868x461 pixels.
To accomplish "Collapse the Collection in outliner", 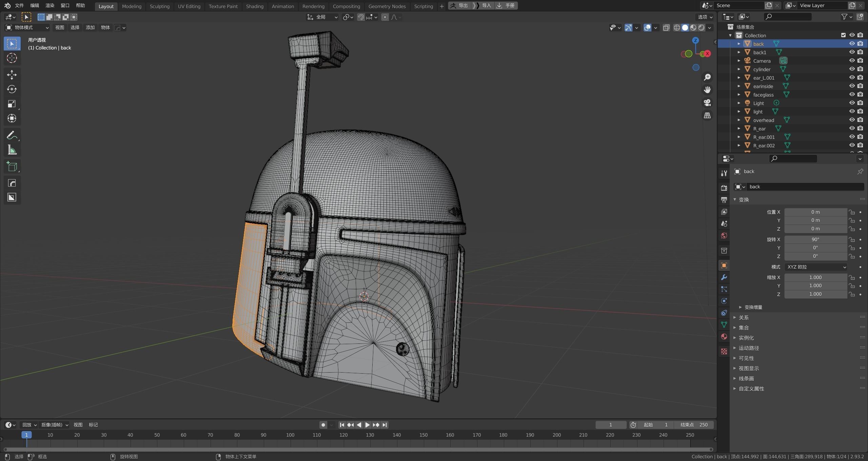I will (730, 35).
